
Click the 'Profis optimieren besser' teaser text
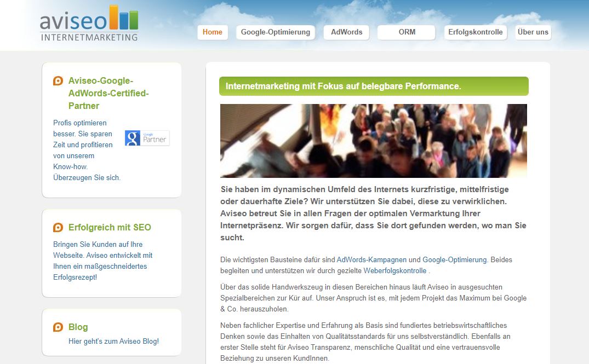pyautogui.click(x=87, y=150)
